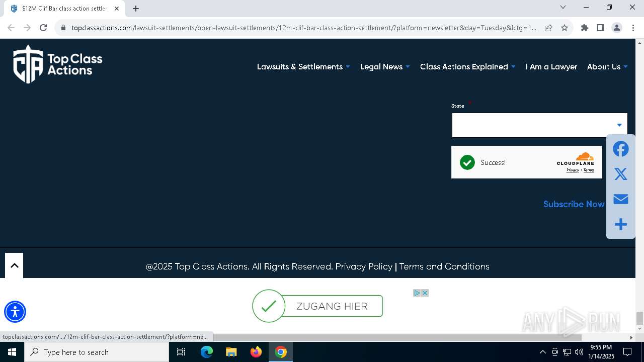The height and width of the screenshot is (362, 644).
Task: Open the Terms and Conditions link
Action: 444,266
